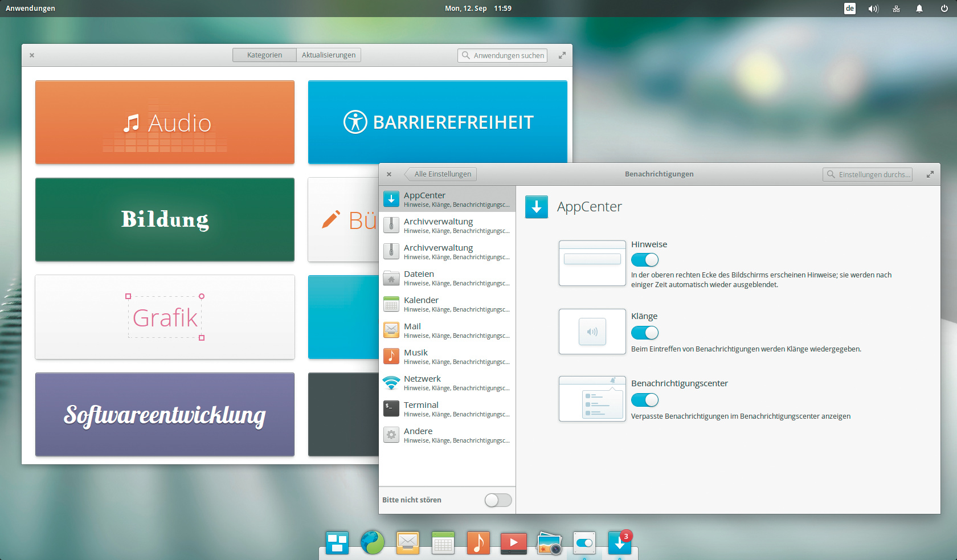Click the AppCenter dock icon with badge
This screenshot has width=957, height=560.
[619, 543]
